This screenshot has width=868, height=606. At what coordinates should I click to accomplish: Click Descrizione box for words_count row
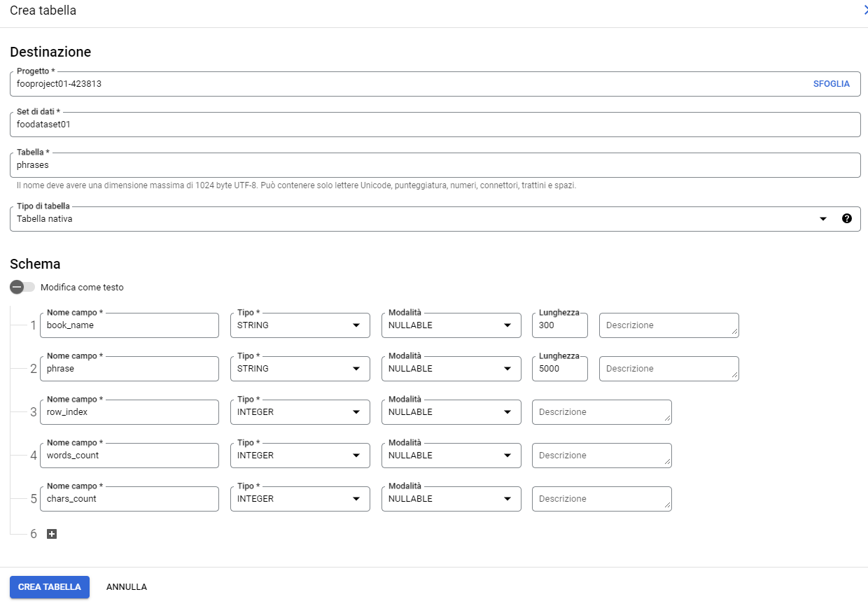pos(602,456)
